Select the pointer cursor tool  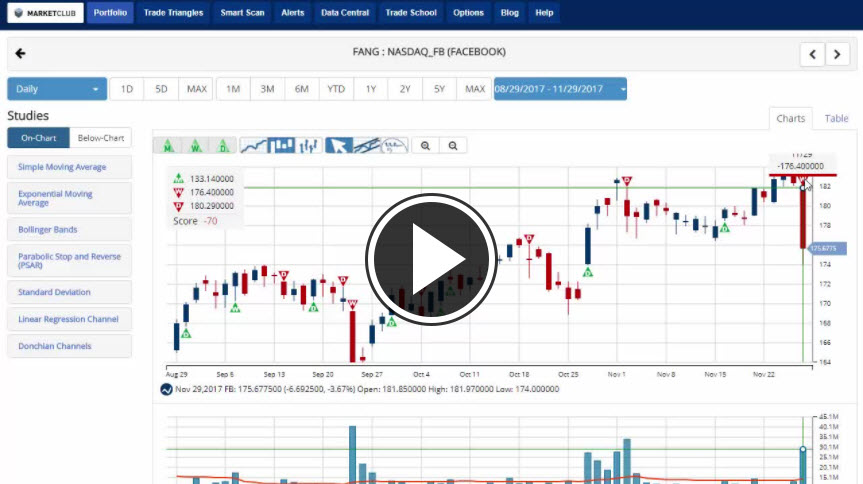pos(338,146)
